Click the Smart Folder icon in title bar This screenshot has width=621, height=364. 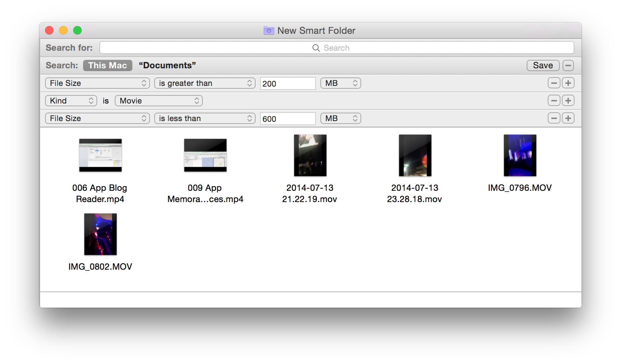269,31
